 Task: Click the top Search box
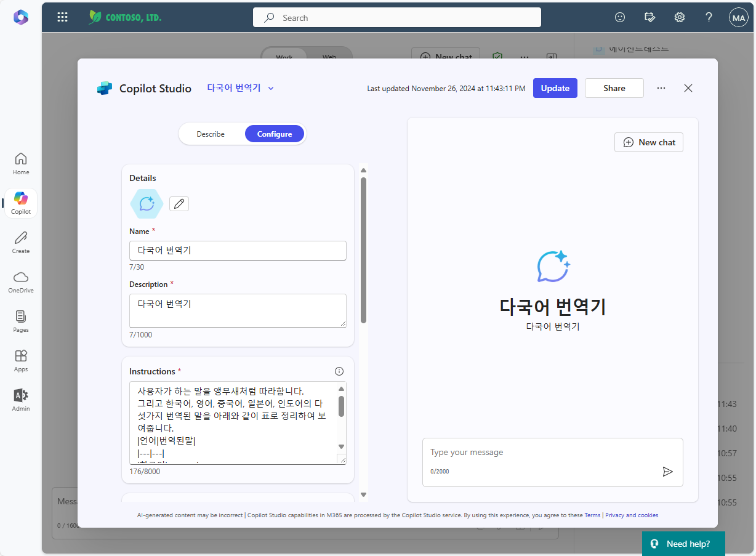point(397,17)
